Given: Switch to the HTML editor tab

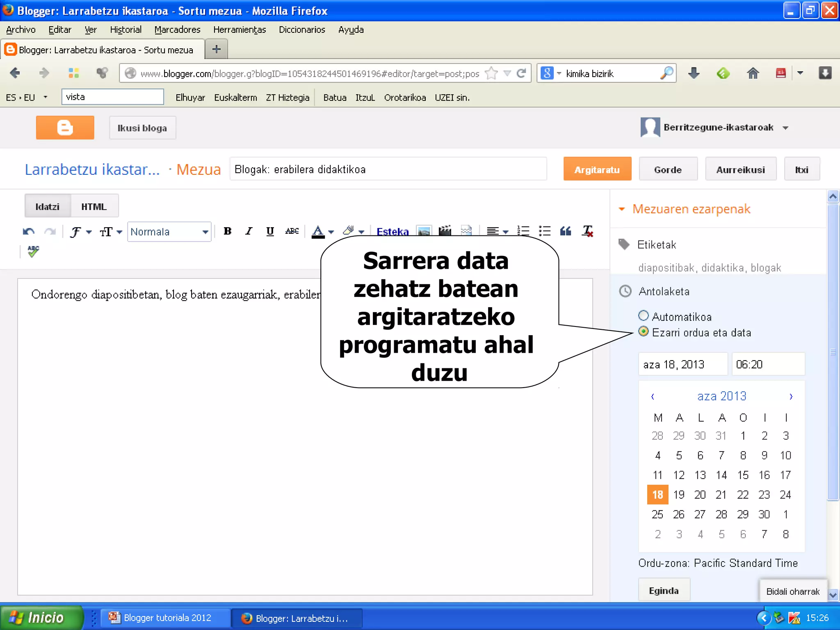Looking at the screenshot, I should tap(94, 207).
